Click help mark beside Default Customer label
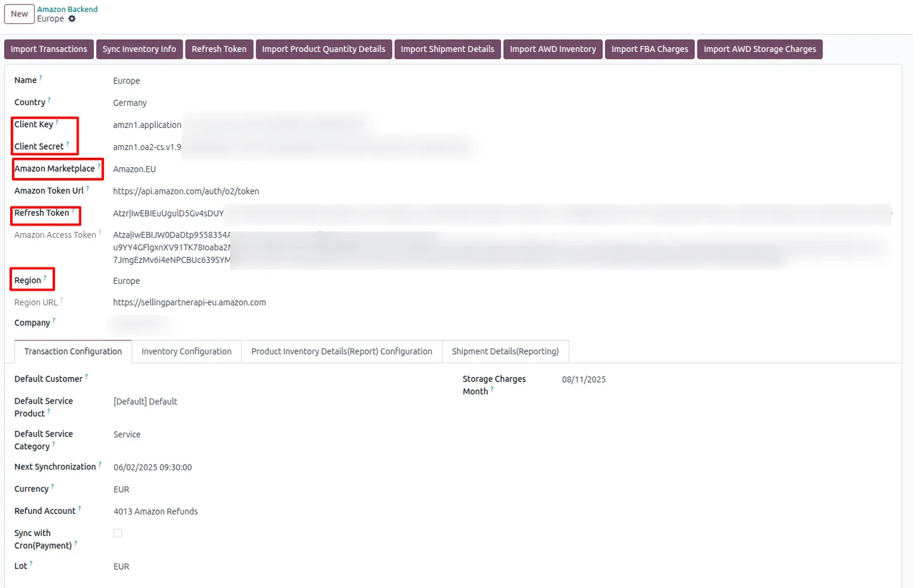Viewport: 913px width, 588px height. tap(86, 376)
